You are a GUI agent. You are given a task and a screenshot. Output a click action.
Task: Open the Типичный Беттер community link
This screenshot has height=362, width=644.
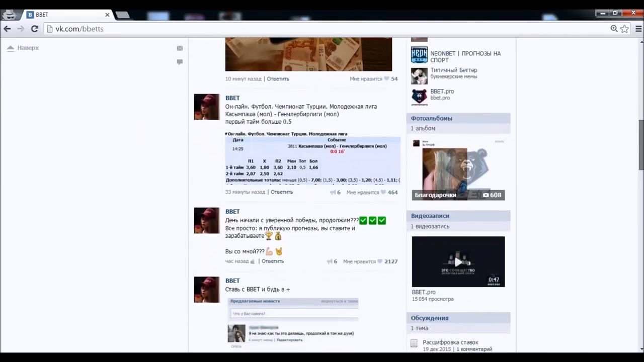[x=454, y=70]
